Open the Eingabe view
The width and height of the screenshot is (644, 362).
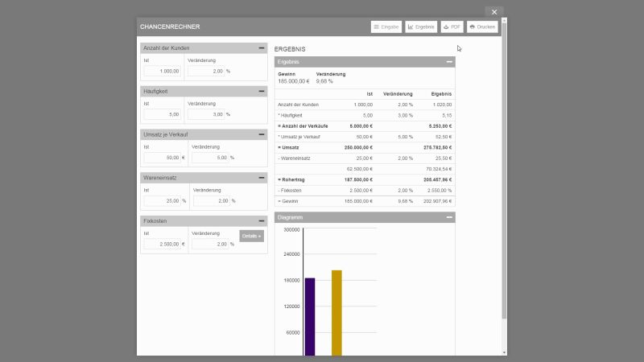(x=386, y=27)
